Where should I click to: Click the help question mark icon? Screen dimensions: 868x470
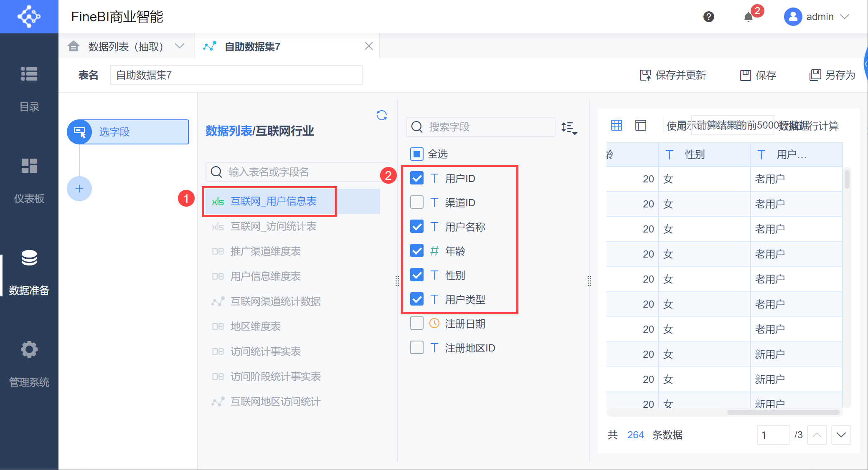click(708, 17)
